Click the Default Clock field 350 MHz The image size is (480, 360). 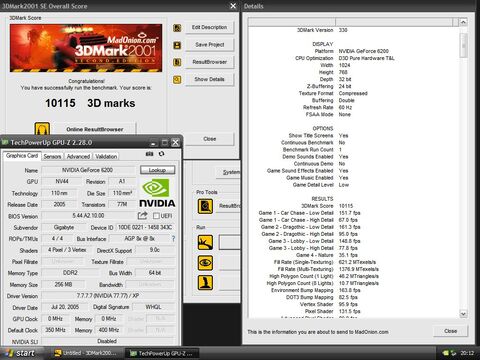pos(55,330)
